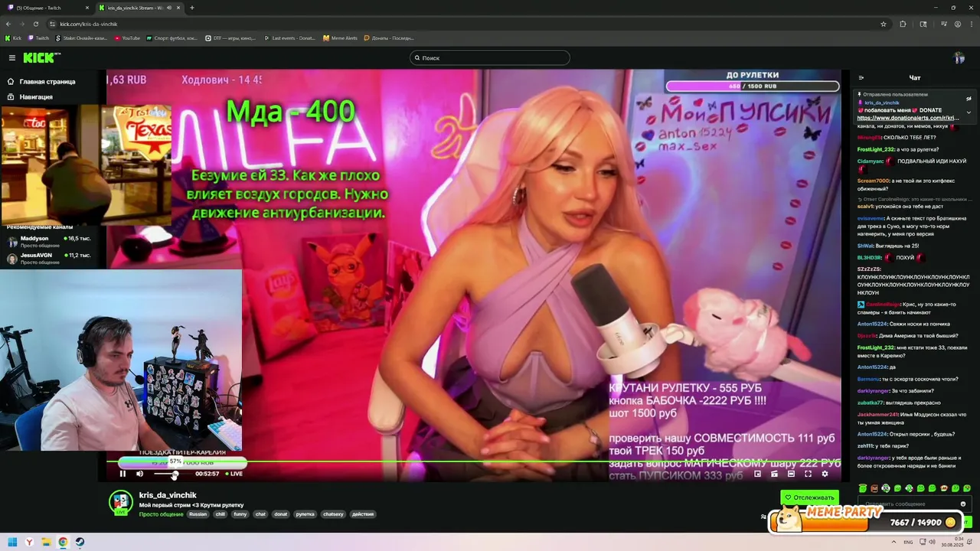Open the system volume control
The height and width of the screenshot is (551, 980).
(x=933, y=543)
